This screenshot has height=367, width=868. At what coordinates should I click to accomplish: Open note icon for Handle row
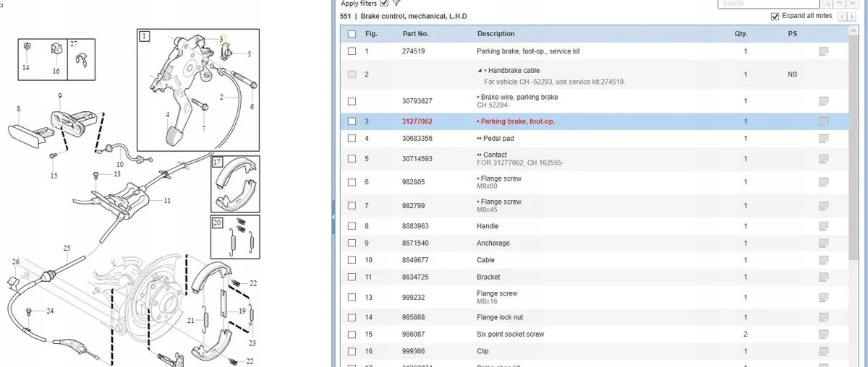pyautogui.click(x=823, y=226)
